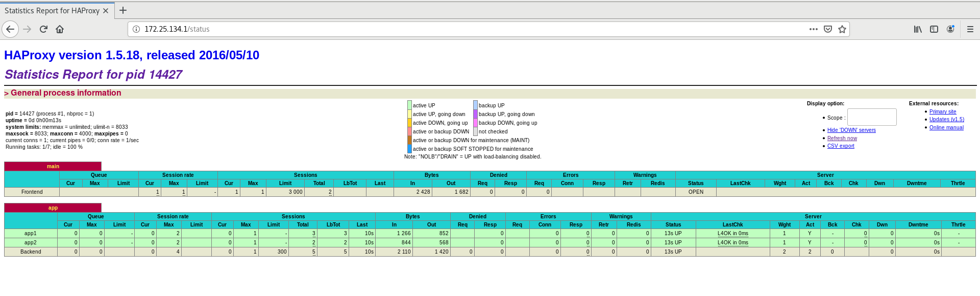980x296 pixels.
Task: Click the active DOWN, going up swatch
Action: point(409,123)
